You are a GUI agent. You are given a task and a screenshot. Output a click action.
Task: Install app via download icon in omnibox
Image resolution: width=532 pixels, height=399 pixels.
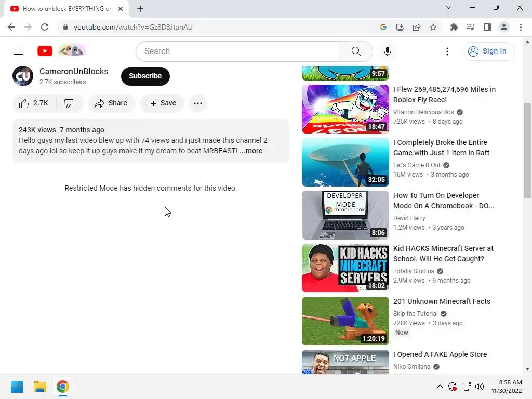[x=400, y=27]
